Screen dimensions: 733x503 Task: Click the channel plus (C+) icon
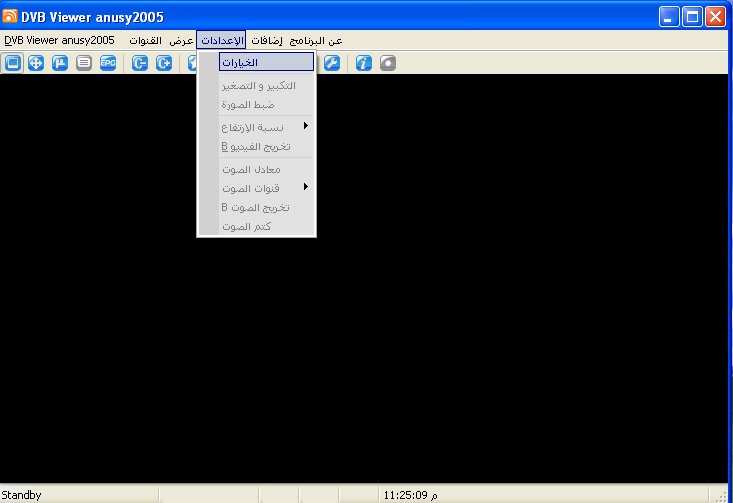point(164,63)
